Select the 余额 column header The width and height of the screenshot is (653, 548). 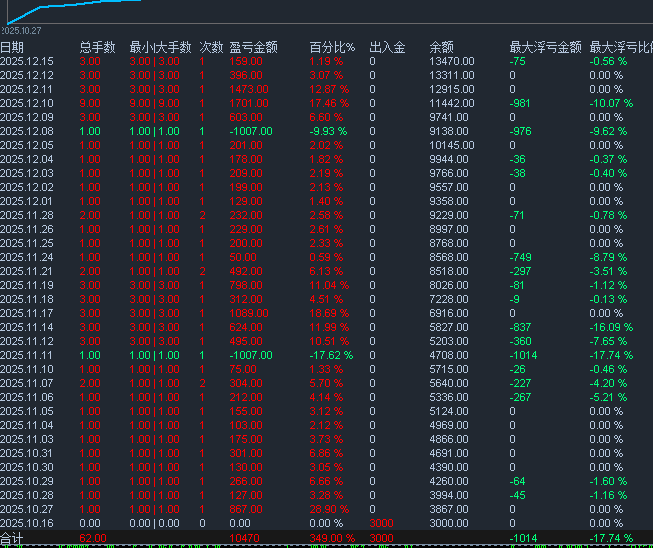[x=442, y=47]
